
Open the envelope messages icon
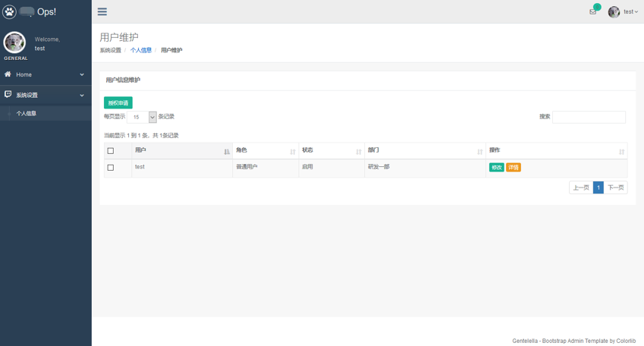click(x=592, y=11)
